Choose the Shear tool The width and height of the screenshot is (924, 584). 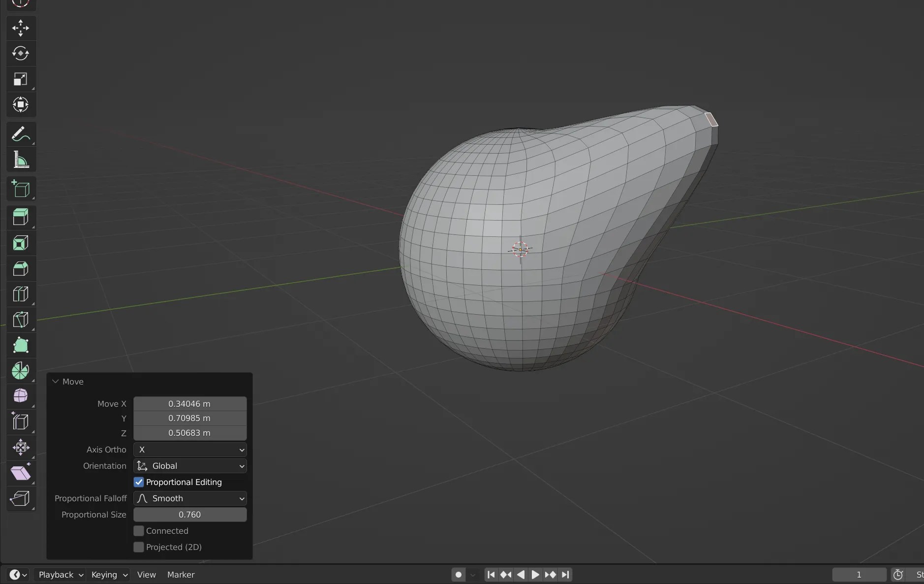[21, 473]
